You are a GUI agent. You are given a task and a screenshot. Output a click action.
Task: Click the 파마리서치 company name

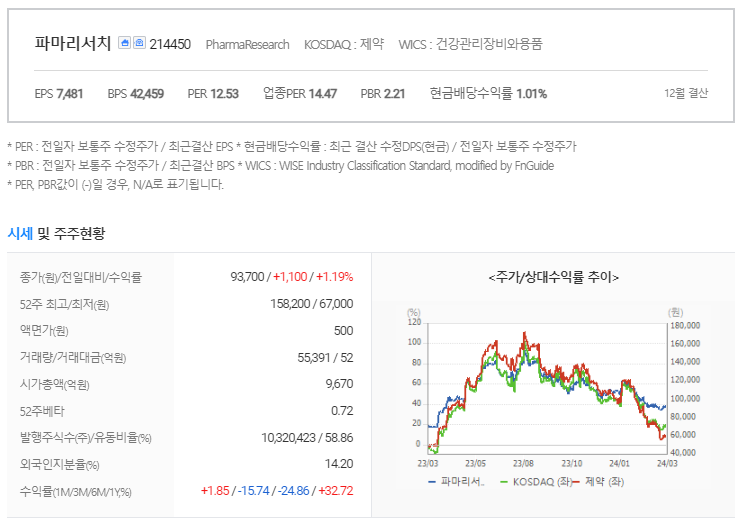[73, 43]
